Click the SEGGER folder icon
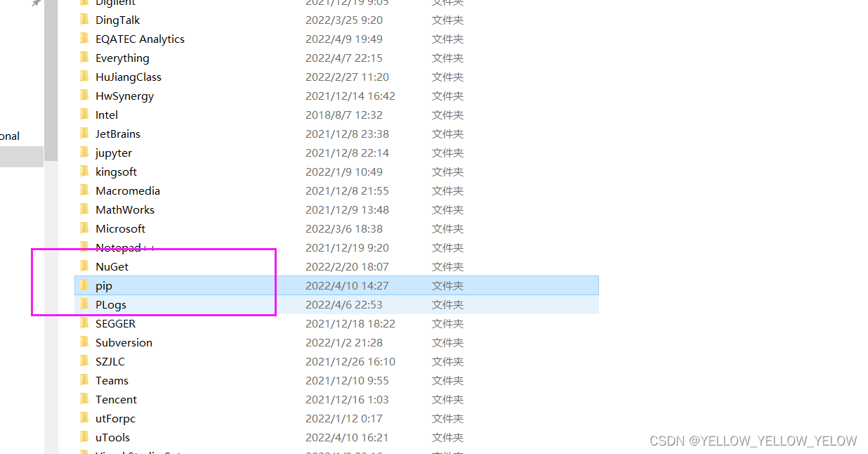Image resolution: width=868 pixels, height=454 pixels. [x=84, y=323]
